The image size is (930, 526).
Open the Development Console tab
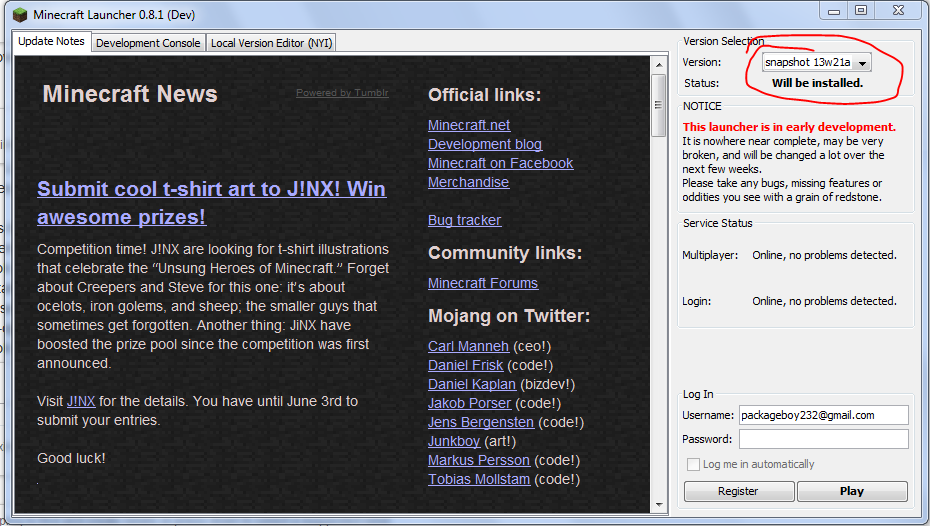point(148,43)
